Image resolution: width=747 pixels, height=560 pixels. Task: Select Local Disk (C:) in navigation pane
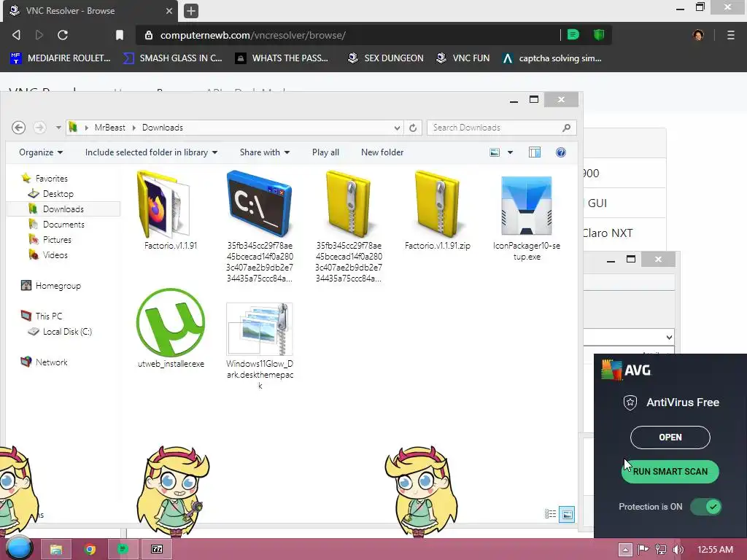66,332
